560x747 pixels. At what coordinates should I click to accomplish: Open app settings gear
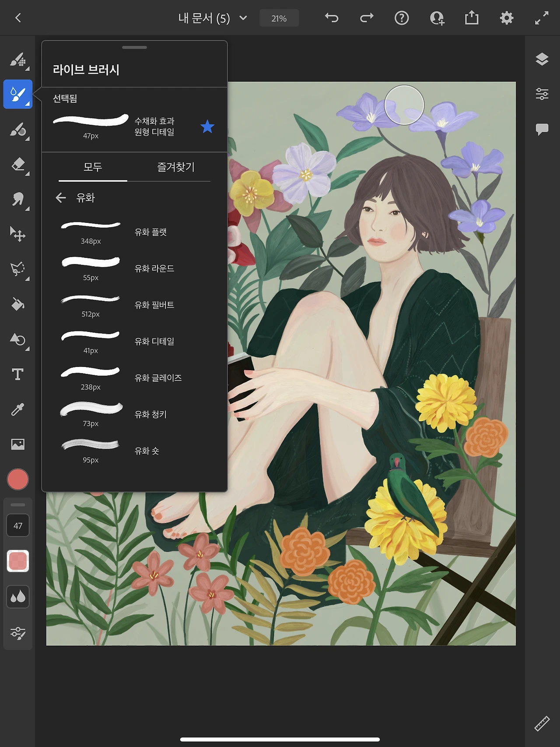pyautogui.click(x=507, y=18)
